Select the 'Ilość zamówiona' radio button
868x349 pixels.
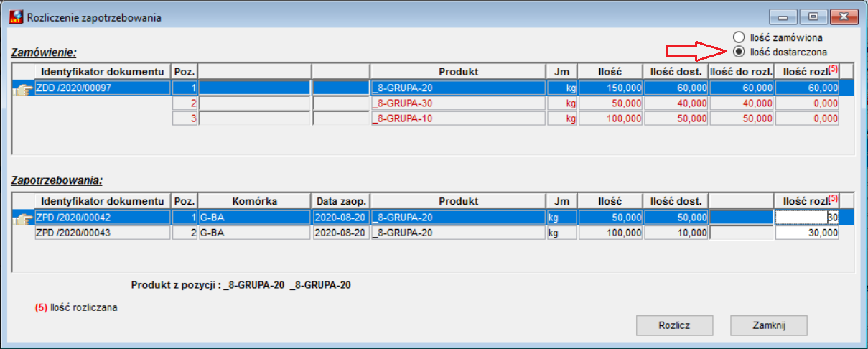pyautogui.click(x=738, y=37)
